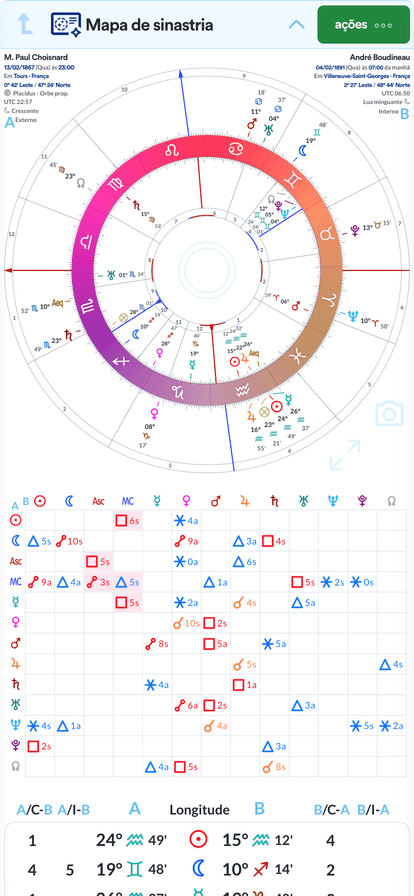Select the Moon longitude row icon
The image size is (414, 896).
(198, 870)
